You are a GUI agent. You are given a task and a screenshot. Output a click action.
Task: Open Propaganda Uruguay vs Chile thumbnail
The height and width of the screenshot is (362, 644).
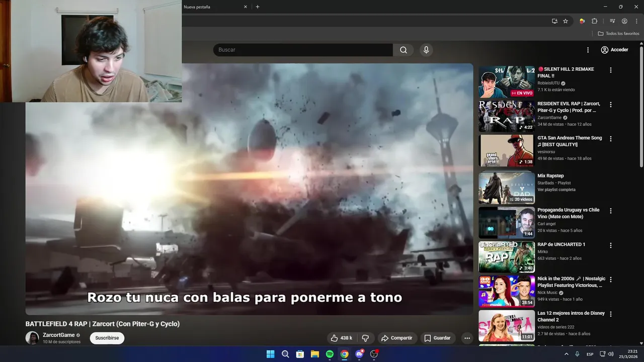507,223
